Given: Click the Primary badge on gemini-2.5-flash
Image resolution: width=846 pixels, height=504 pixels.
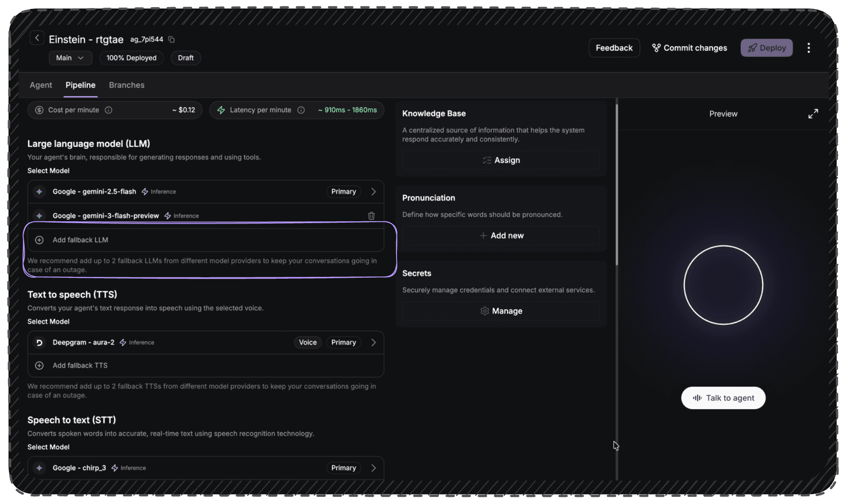Looking at the screenshot, I should pyautogui.click(x=344, y=192).
